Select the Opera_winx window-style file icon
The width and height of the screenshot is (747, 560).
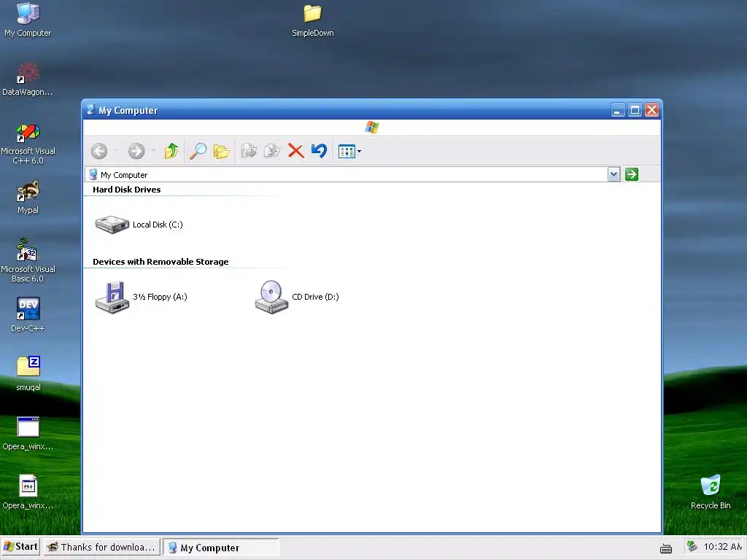tap(28, 434)
